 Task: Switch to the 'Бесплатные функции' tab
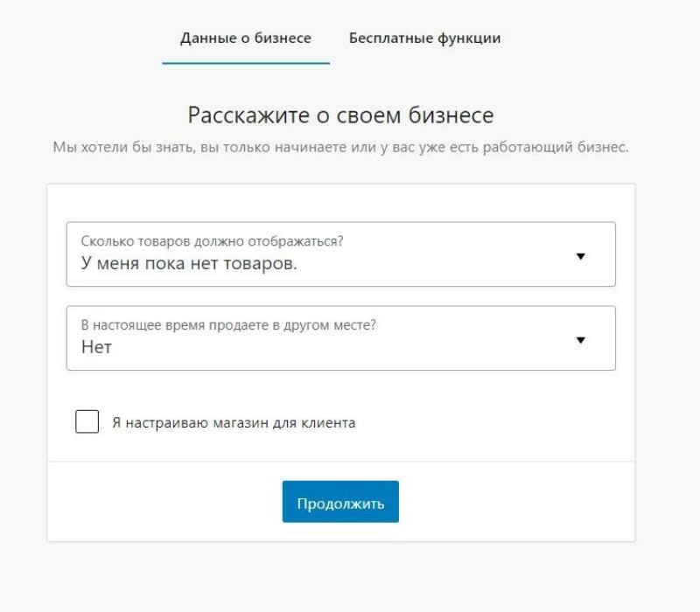pyautogui.click(x=424, y=38)
